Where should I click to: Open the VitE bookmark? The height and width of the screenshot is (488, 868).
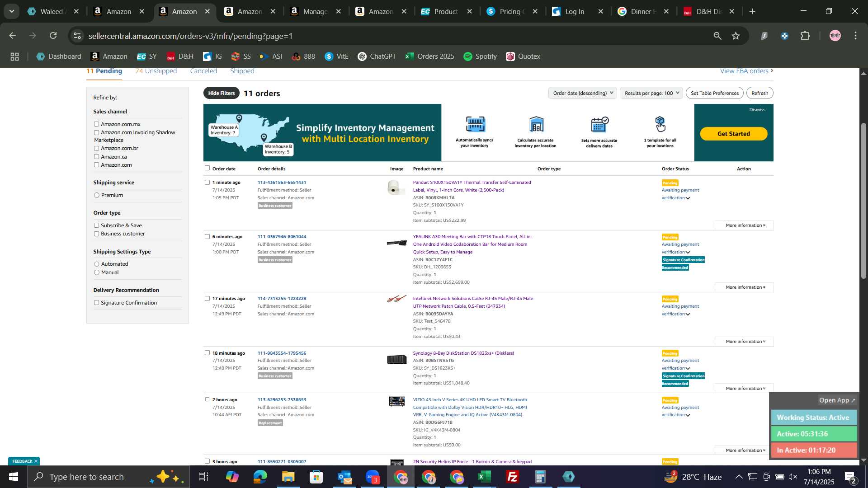(336, 56)
